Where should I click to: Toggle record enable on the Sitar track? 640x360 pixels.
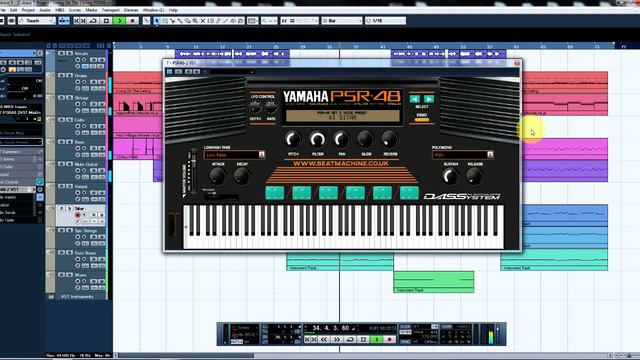click(x=78, y=215)
